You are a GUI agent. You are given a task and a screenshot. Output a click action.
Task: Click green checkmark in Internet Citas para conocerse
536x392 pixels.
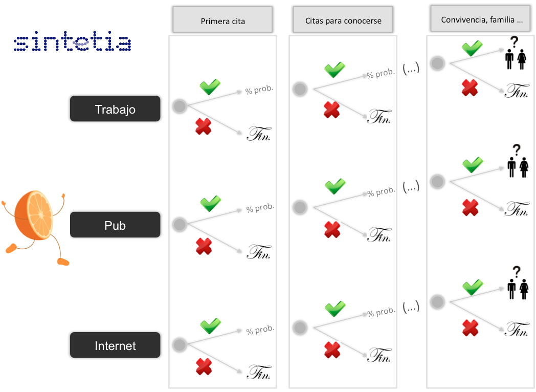point(335,309)
